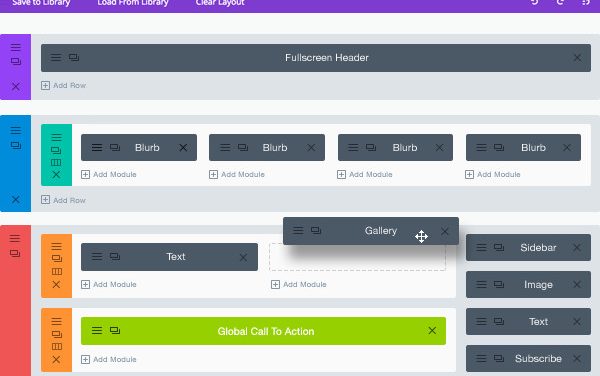Open red section settings icon
Screen dimensions: 600x376
click(x=15, y=239)
